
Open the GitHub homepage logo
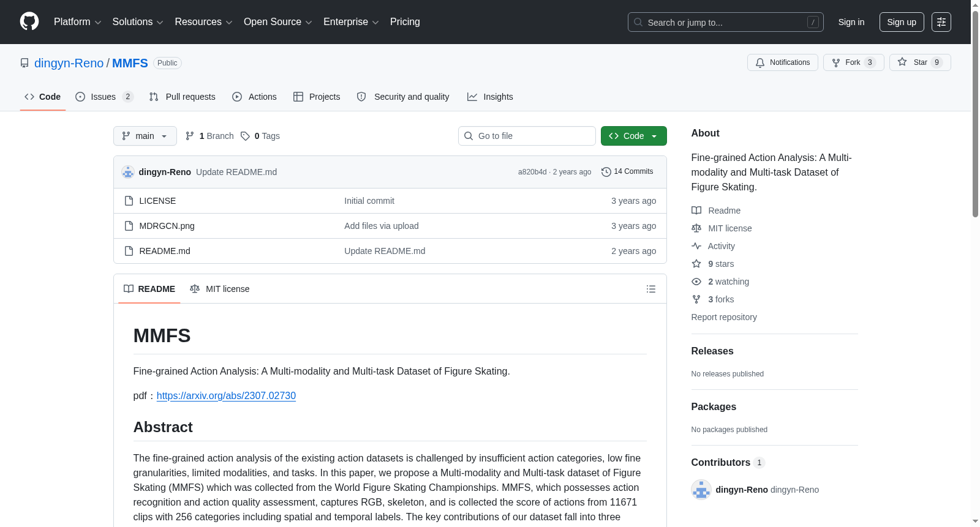tap(29, 21)
